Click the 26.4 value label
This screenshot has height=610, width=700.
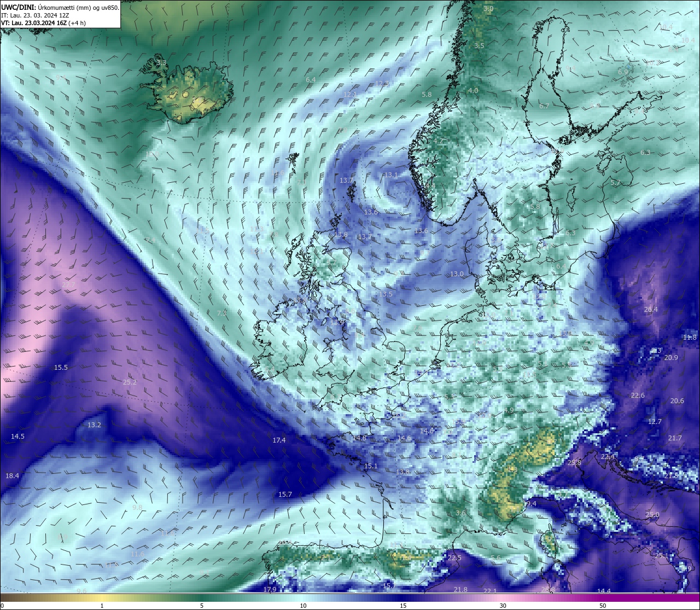pos(651,309)
